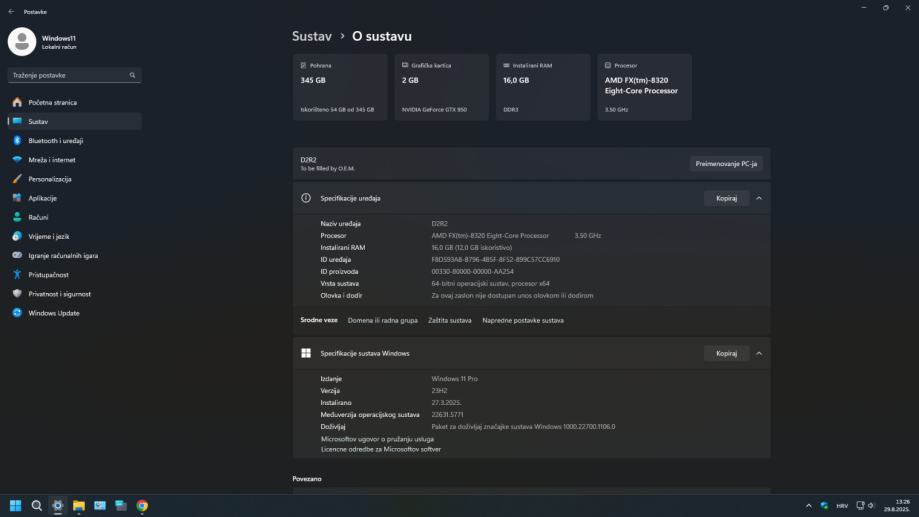Select the ID uređaja value text
Screen dimensions: 919x517
[495, 260]
